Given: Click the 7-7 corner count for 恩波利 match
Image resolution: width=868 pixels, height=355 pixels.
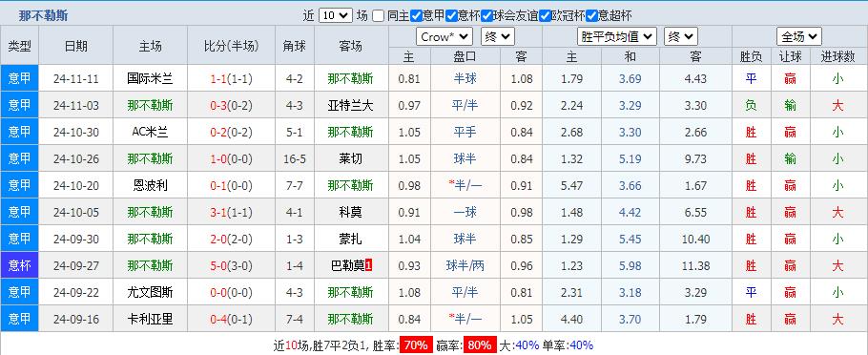Looking at the screenshot, I should 295,185.
